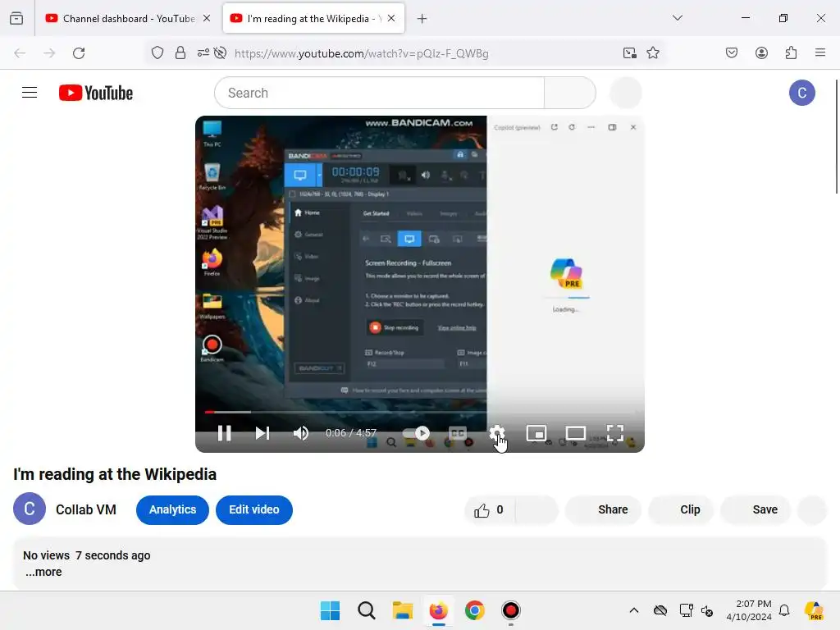Open taskbar Search

[367, 610]
